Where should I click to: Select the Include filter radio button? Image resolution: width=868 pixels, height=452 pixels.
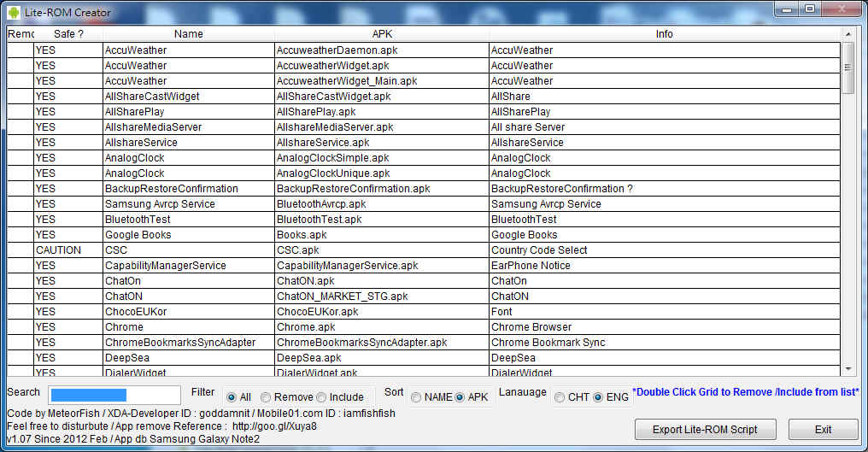(321, 397)
